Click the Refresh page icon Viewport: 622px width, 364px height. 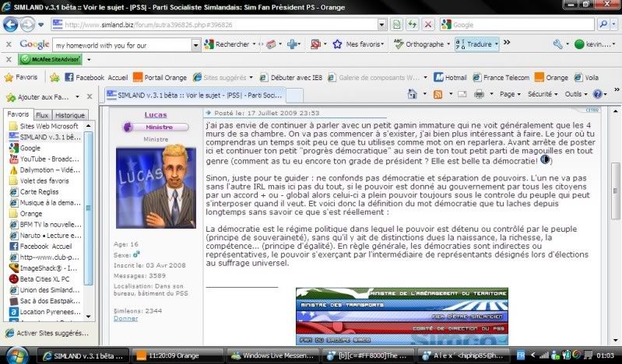412,25
